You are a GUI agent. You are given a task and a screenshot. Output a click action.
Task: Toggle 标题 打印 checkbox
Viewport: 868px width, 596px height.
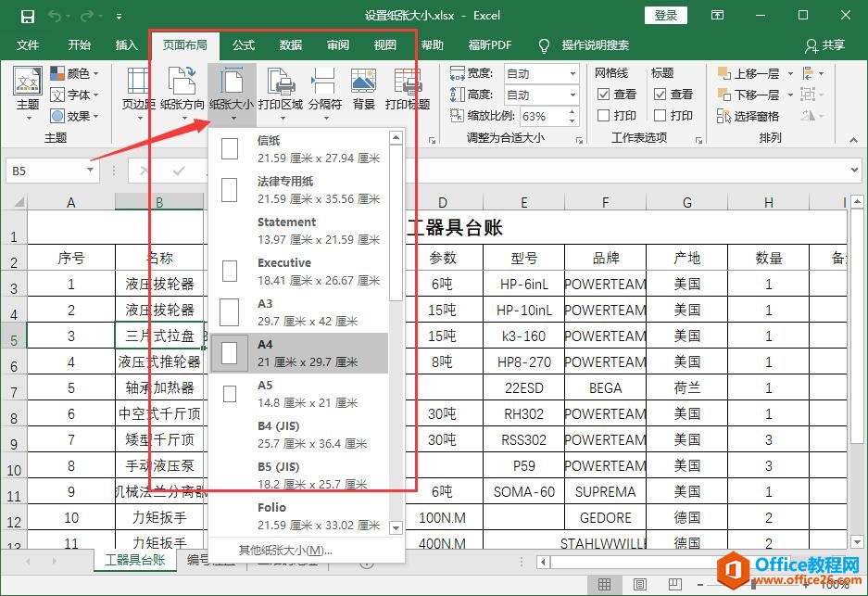(660, 115)
